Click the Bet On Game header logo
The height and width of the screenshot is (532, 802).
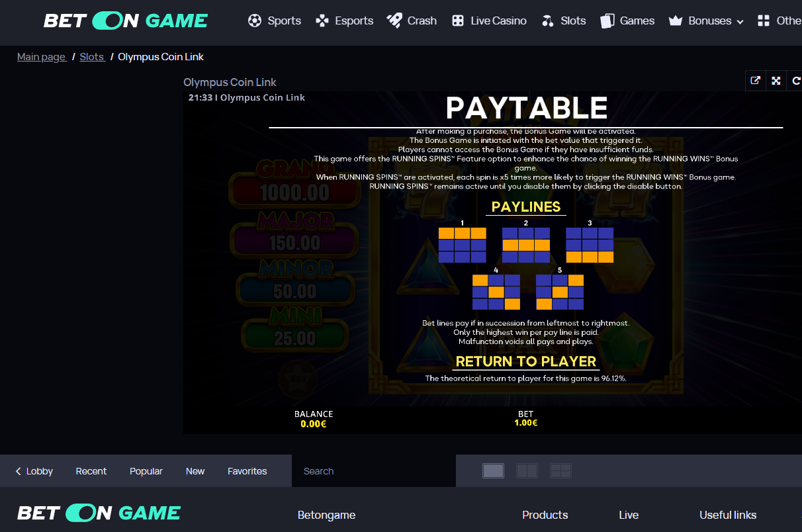[126, 21]
